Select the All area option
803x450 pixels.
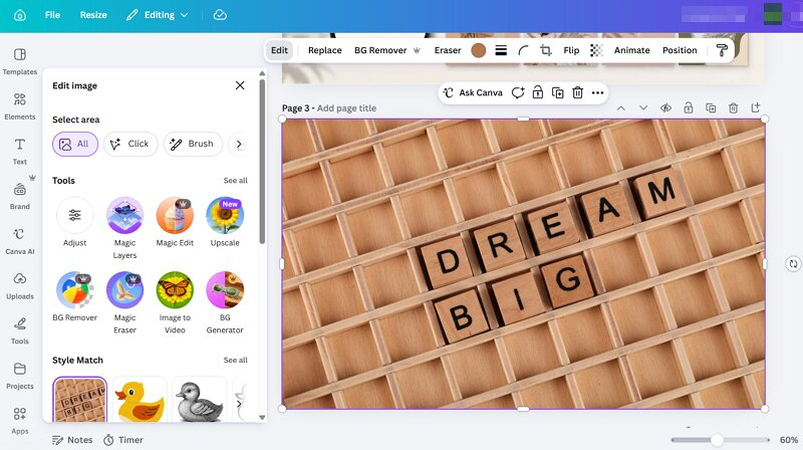75,144
